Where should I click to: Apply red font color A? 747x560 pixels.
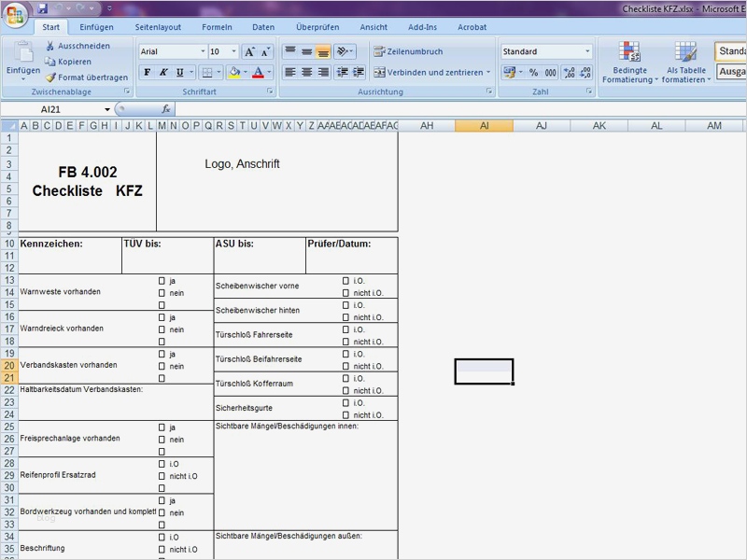pos(258,73)
